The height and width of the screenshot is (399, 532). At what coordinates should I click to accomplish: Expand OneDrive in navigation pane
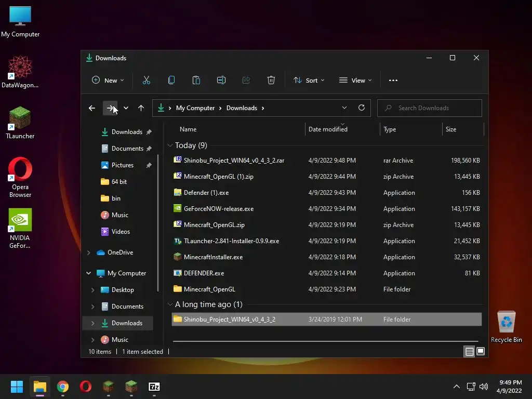click(x=89, y=252)
